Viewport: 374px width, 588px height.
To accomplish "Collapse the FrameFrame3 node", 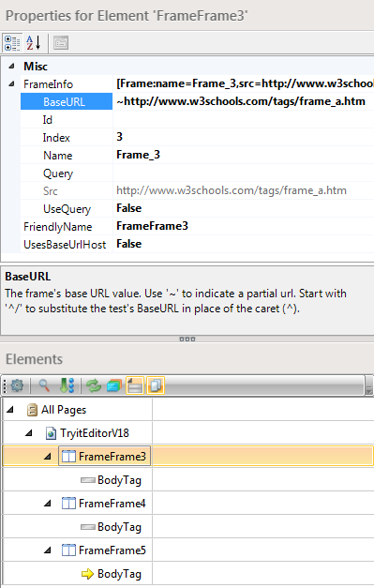I will pos(48,457).
